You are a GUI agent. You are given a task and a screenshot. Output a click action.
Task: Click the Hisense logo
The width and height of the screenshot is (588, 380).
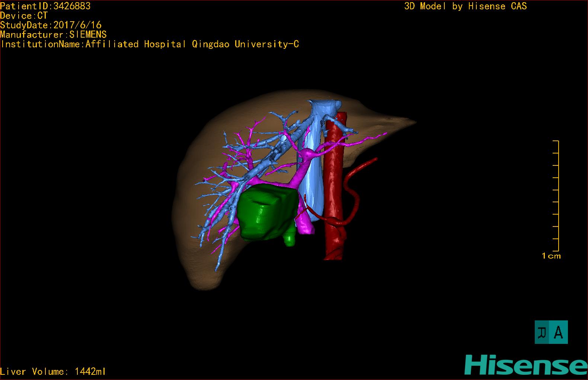(x=526, y=365)
